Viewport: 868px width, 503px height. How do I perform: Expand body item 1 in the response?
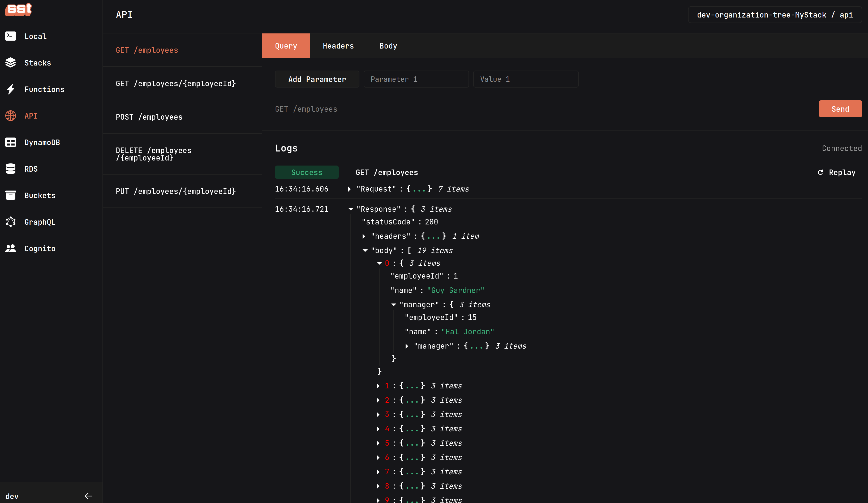click(x=378, y=386)
